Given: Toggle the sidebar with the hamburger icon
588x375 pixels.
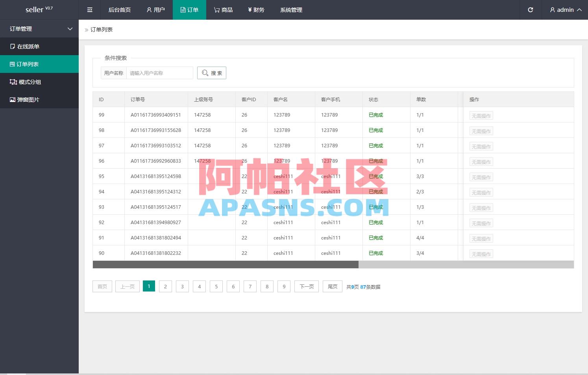Looking at the screenshot, I should (89, 10).
